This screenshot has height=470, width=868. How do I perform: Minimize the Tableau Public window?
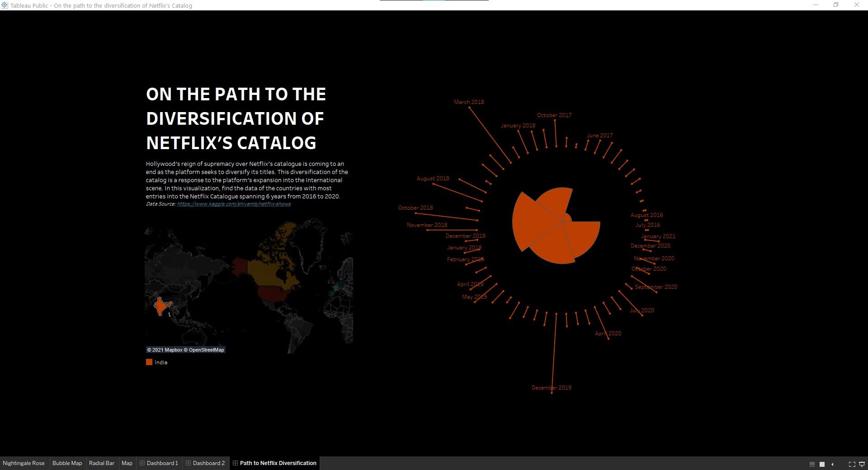(816, 5)
